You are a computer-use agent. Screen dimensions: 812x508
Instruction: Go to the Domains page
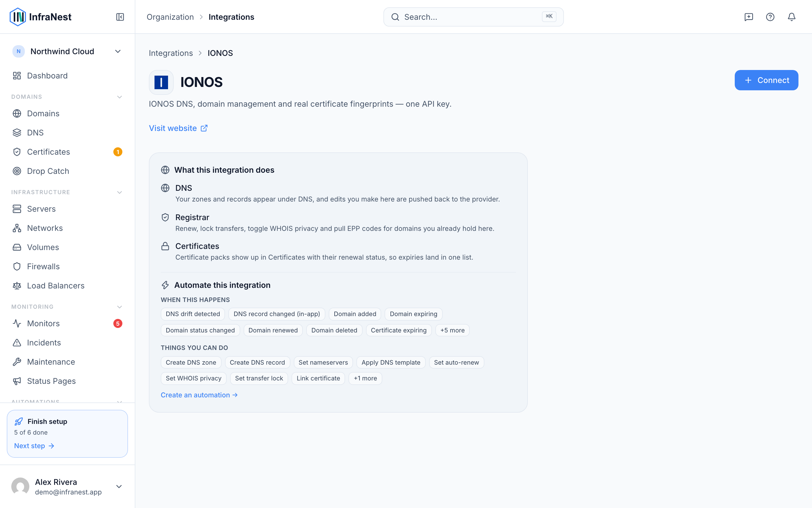[x=67, y=113]
